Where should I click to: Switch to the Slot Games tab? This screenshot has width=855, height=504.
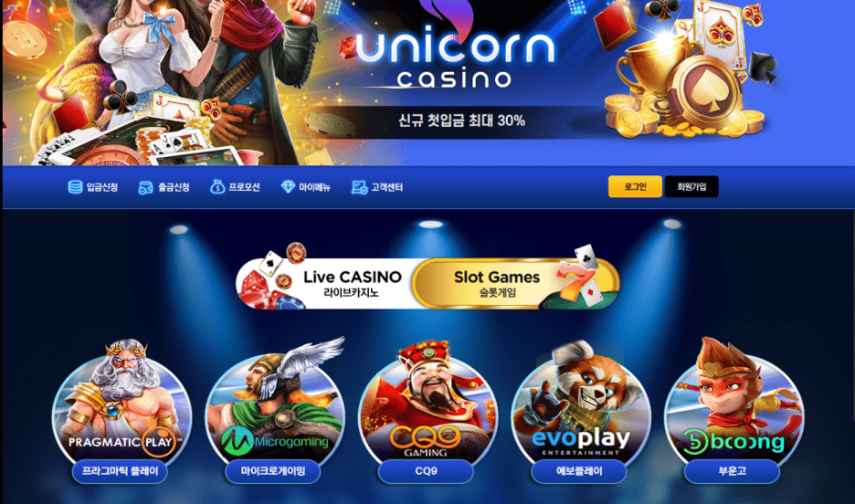click(x=516, y=283)
